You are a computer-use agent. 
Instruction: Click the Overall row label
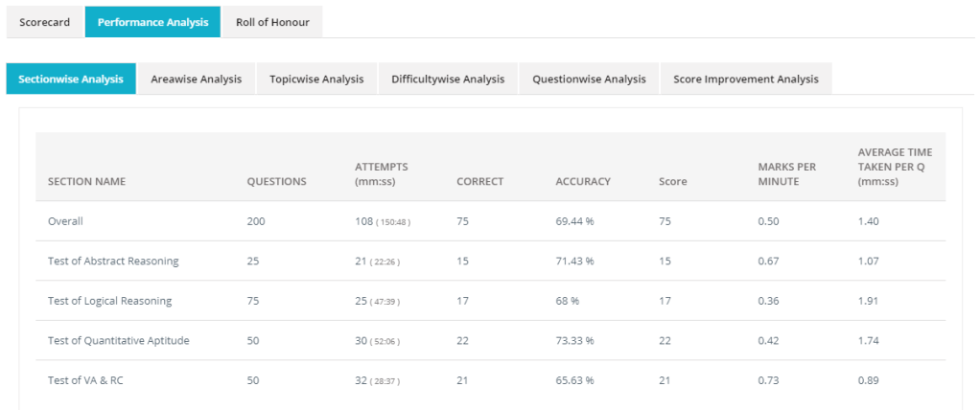coord(65,221)
